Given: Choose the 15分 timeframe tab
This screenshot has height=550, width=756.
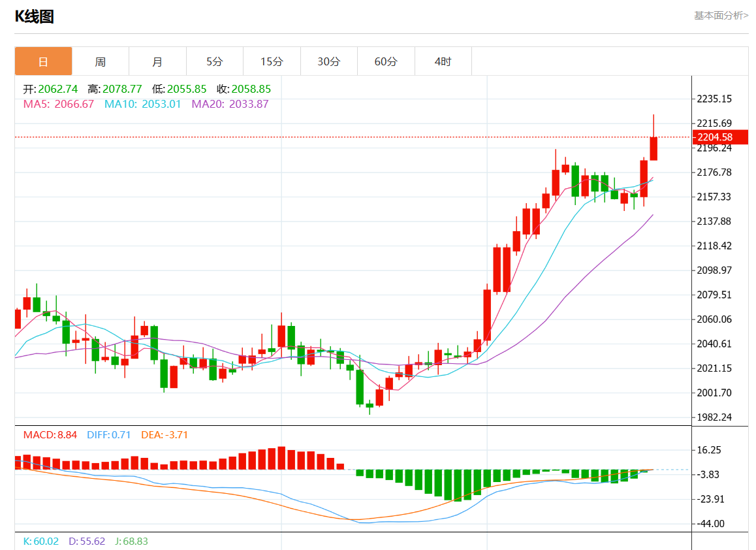Looking at the screenshot, I should (x=272, y=62).
